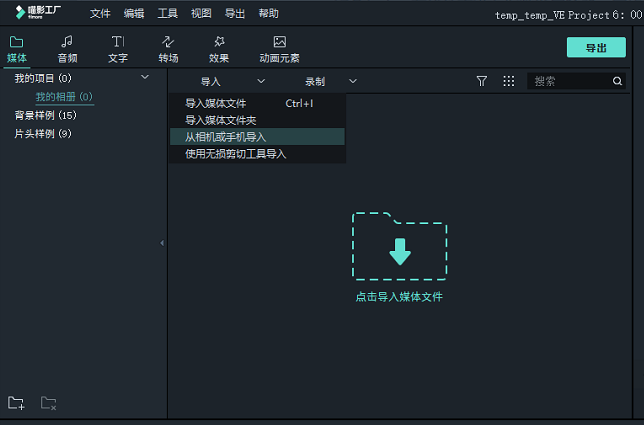This screenshot has height=425, width=644.
Task: Click the delete folder icon
Action: coord(48,403)
